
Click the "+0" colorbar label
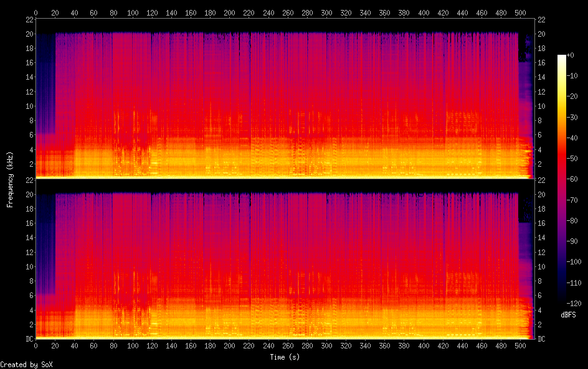tap(570, 55)
